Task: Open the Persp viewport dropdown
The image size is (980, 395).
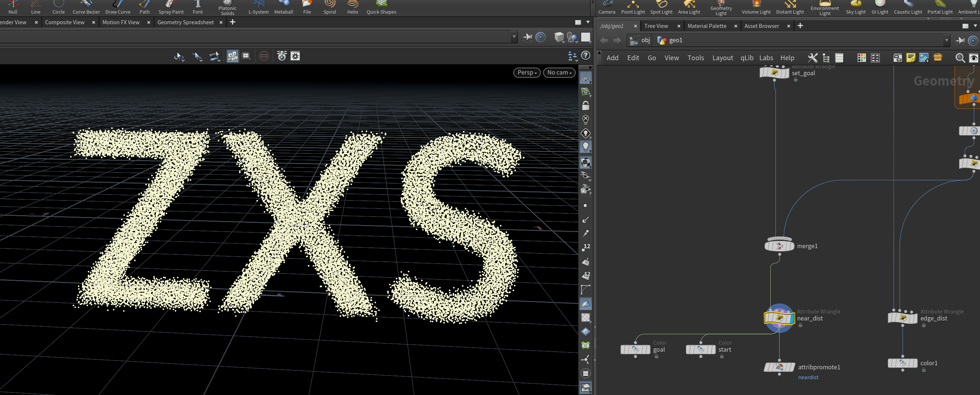Action: [x=527, y=72]
